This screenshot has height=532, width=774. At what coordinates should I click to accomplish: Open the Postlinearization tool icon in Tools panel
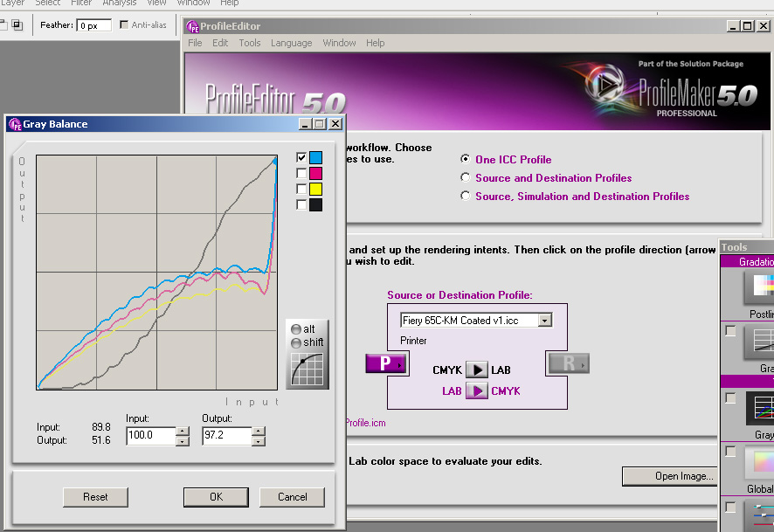pyautogui.click(x=759, y=287)
